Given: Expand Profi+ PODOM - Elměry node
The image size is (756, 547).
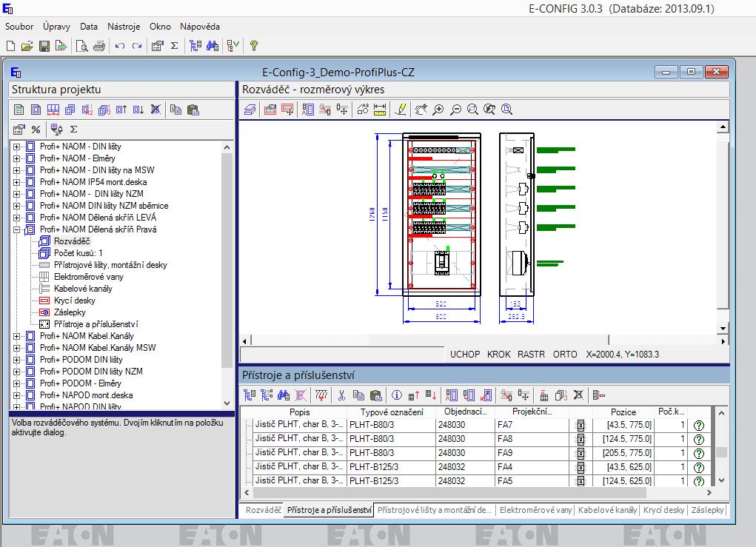Looking at the screenshot, I should (17, 383).
